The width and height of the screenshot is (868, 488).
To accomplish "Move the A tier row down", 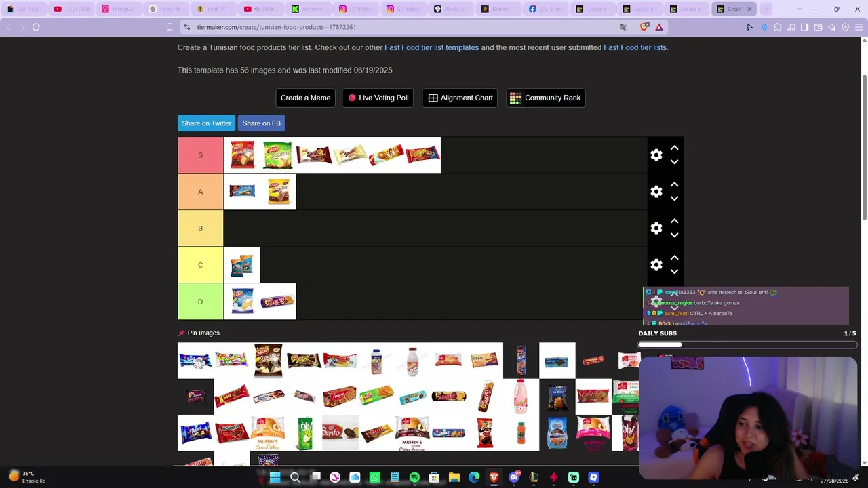I will 674,199.
